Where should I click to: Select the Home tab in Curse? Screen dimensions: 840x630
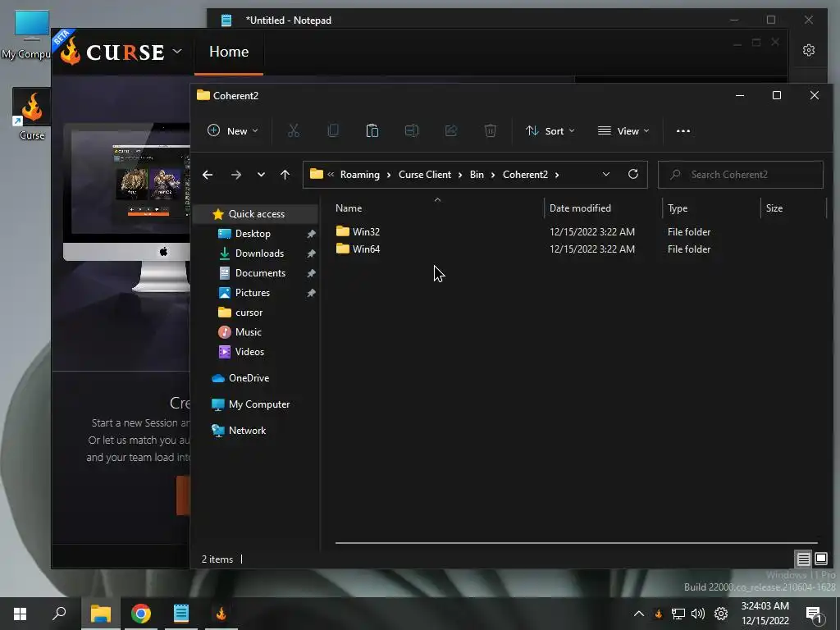[x=229, y=52]
